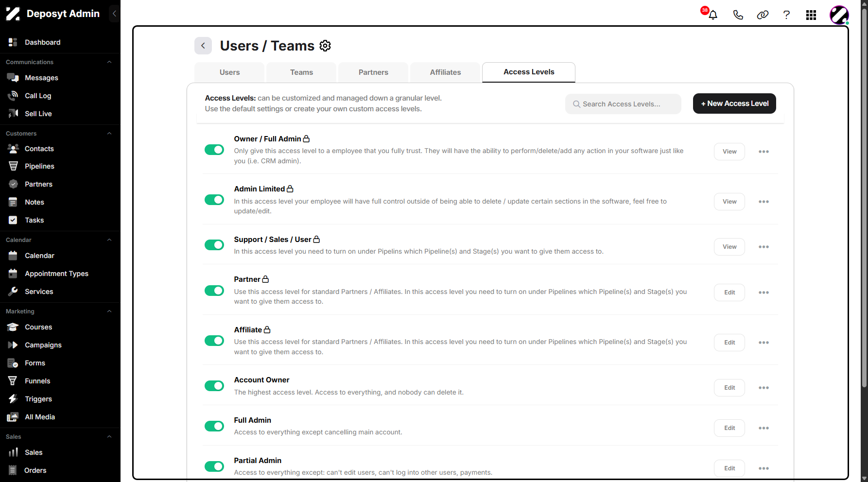Image resolution: width=868 pixels, height=482 pixels.
Task: Open more options for Account Owner
Action: (764, 388)
